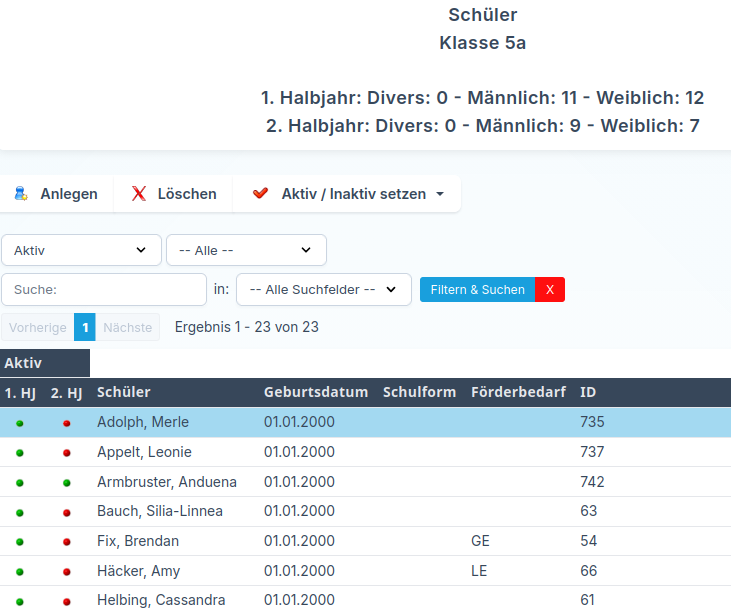This screenshot has width=731, height=612.
Task: Reset filter with the red X button
Action: [550, 290]
